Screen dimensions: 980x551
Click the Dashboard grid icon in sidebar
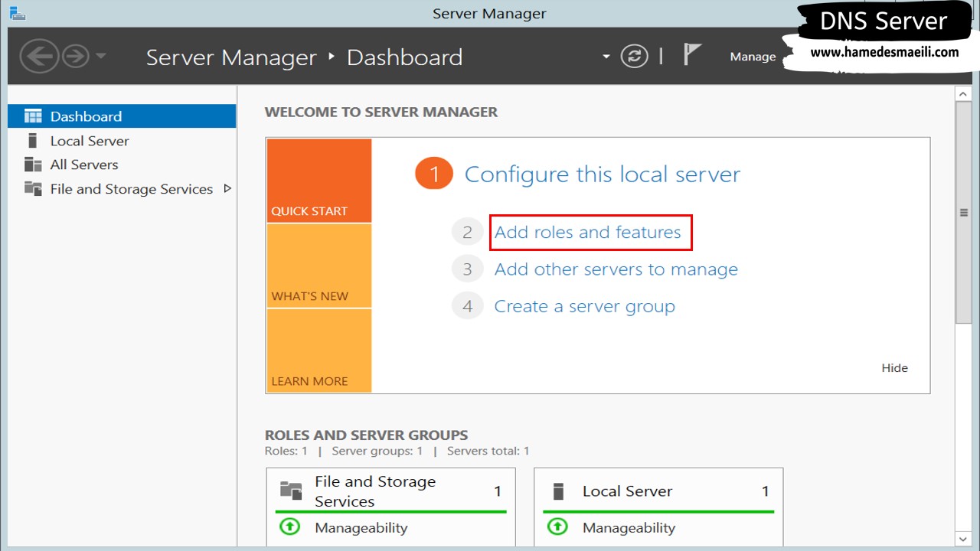tap(33, 116)
